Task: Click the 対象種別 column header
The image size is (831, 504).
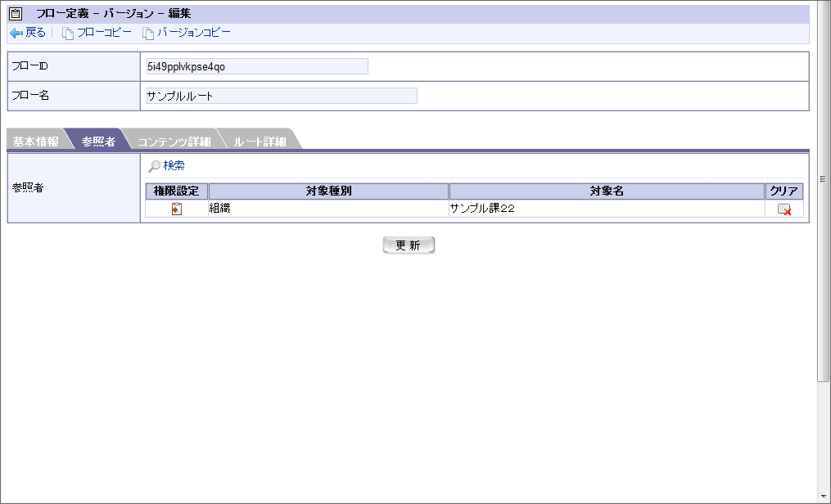Action: (x=328, y=191)
